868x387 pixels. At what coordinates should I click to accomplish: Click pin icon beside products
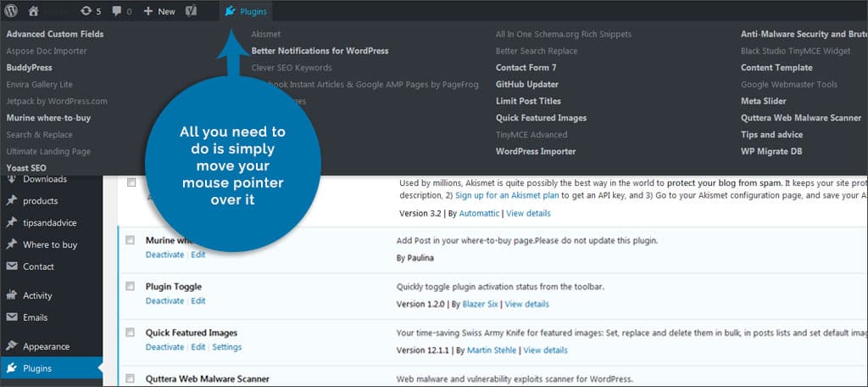coord(12,200)
